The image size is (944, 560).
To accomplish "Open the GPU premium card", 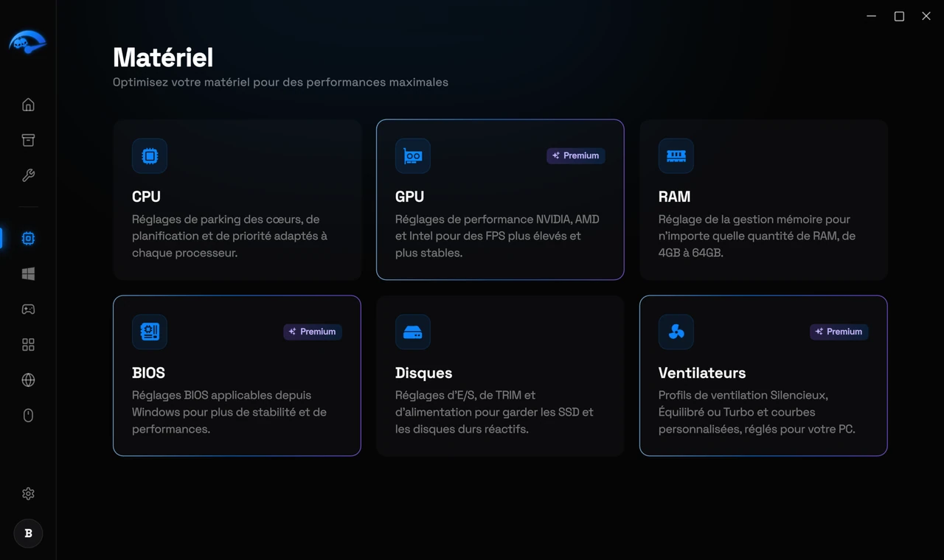I will [x=500, y=200].
